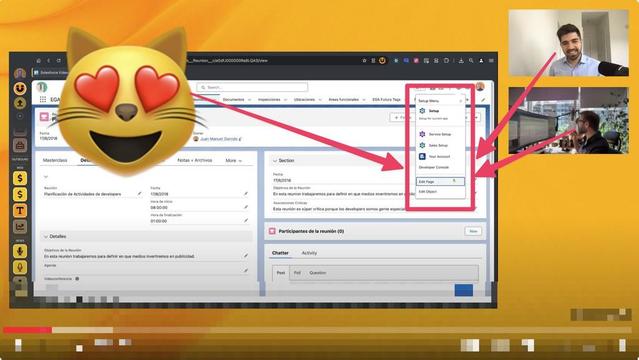Click the first microphone sidebar icon

(20, 251)
